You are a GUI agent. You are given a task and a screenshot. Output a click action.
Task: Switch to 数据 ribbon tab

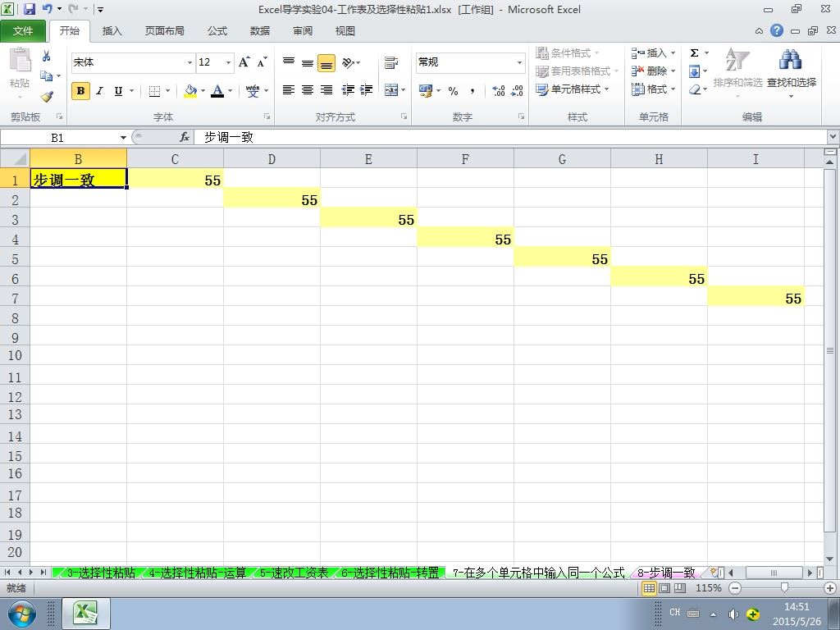point(260,31)
